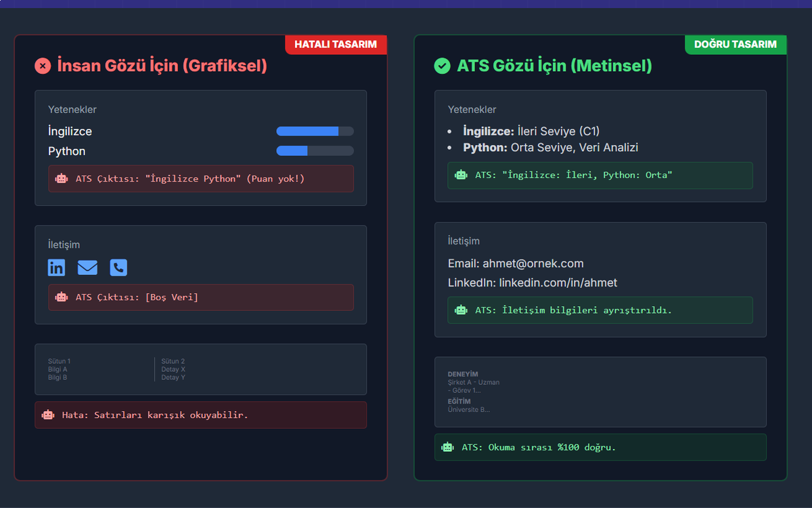812x508 pixels.
Task: Click the Yetenekler label in the right card
Action: tap(472, 110)
